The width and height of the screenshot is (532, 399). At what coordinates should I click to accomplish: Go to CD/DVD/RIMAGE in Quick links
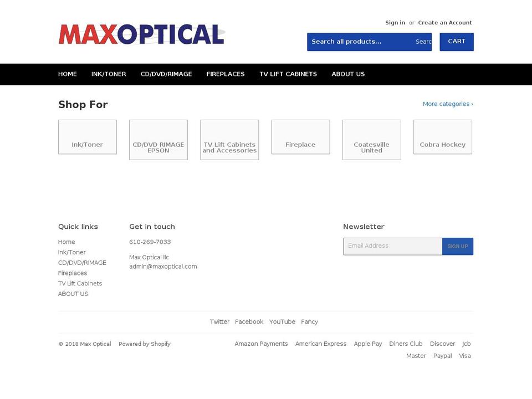(82, 263)
